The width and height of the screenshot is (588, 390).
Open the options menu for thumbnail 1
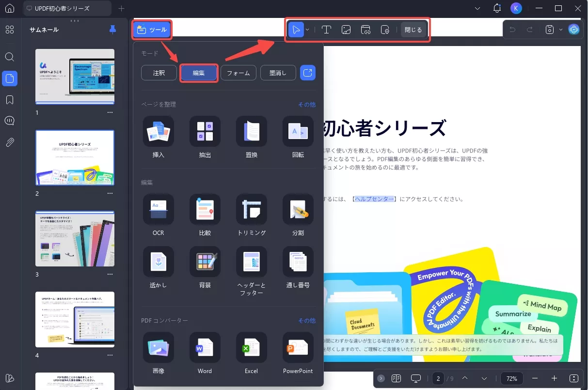click(110, 112)
